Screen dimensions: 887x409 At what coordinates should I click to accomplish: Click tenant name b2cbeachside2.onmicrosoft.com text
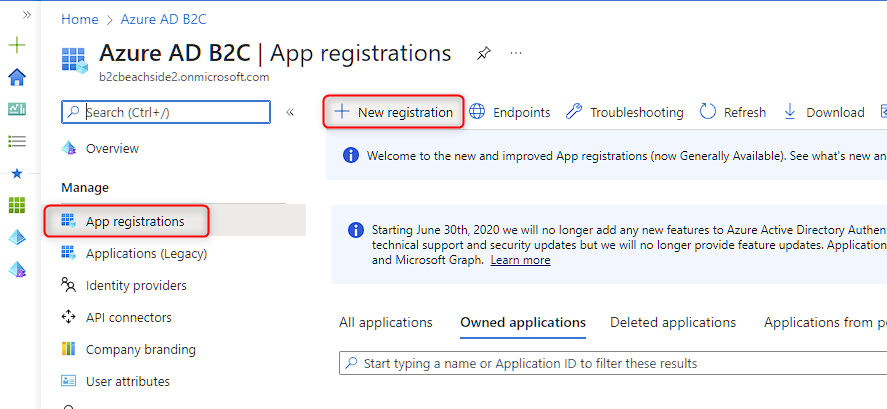click(x=184, y=77)
